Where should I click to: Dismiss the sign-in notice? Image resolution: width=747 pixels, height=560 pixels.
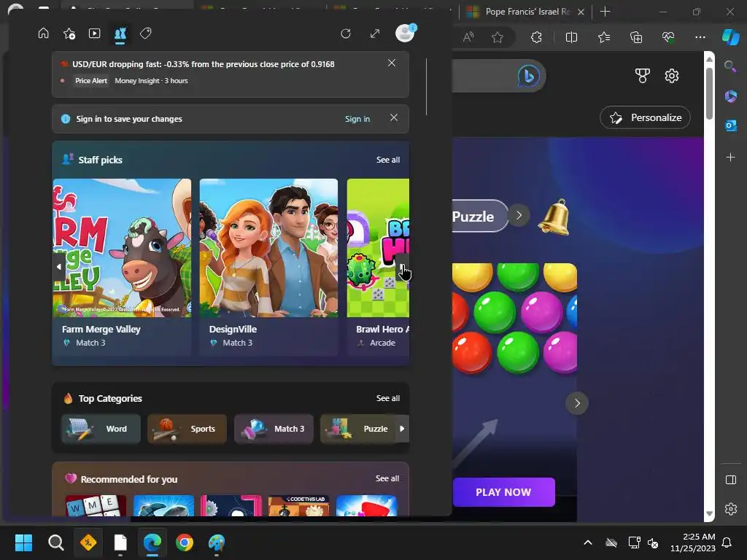click(x=393, y=117)
